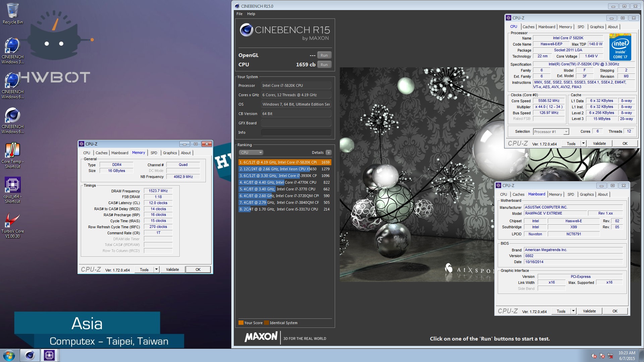Screen dimensions: 644x362
Task: Open Memory tab in top-right CPU-Z window
Action: [x=566, y=27]
